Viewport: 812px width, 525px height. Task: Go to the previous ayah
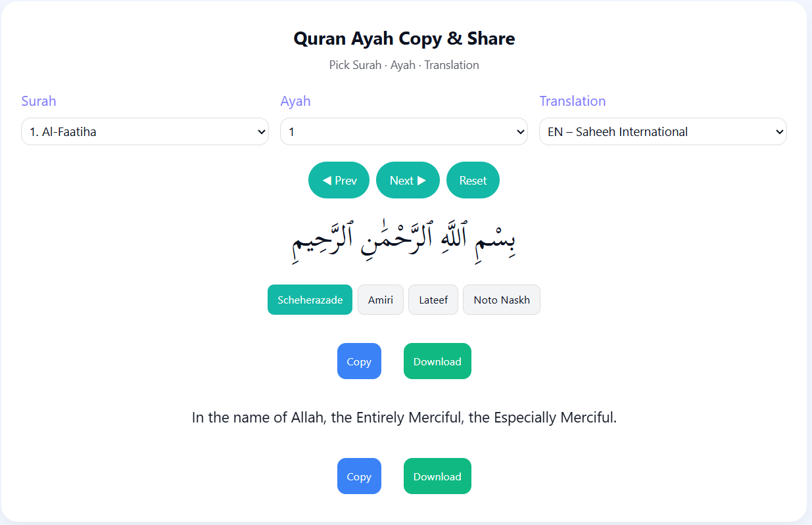tap(339, 179)
